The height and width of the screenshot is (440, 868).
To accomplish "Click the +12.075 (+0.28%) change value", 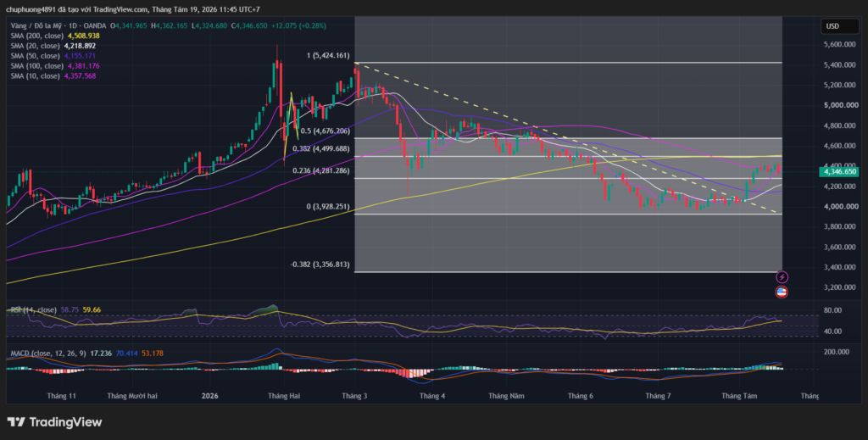I will (299, 26).
